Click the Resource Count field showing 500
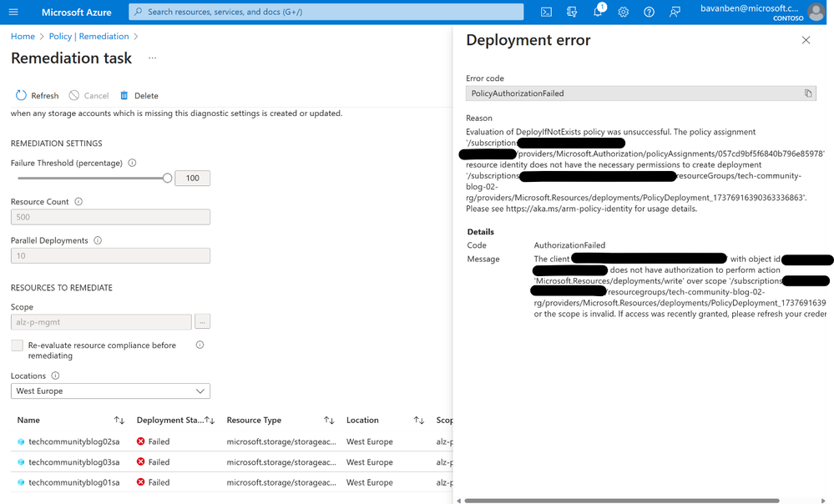The image size is (834, 504). coord(111,217)
